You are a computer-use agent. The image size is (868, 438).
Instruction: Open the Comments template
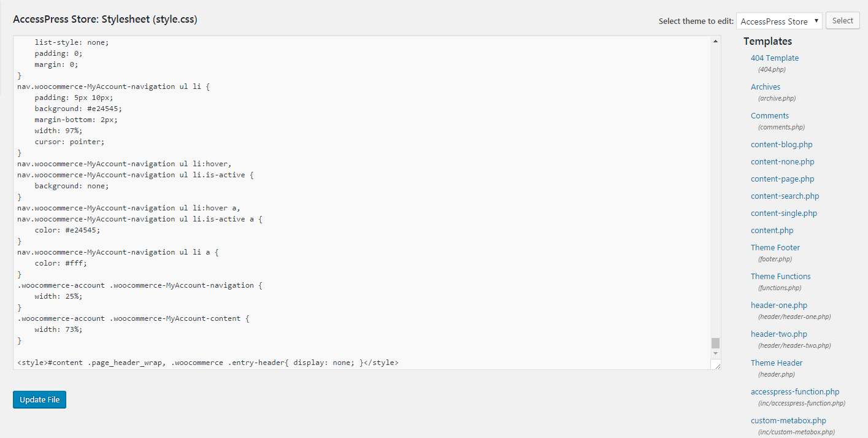(770, 115)
